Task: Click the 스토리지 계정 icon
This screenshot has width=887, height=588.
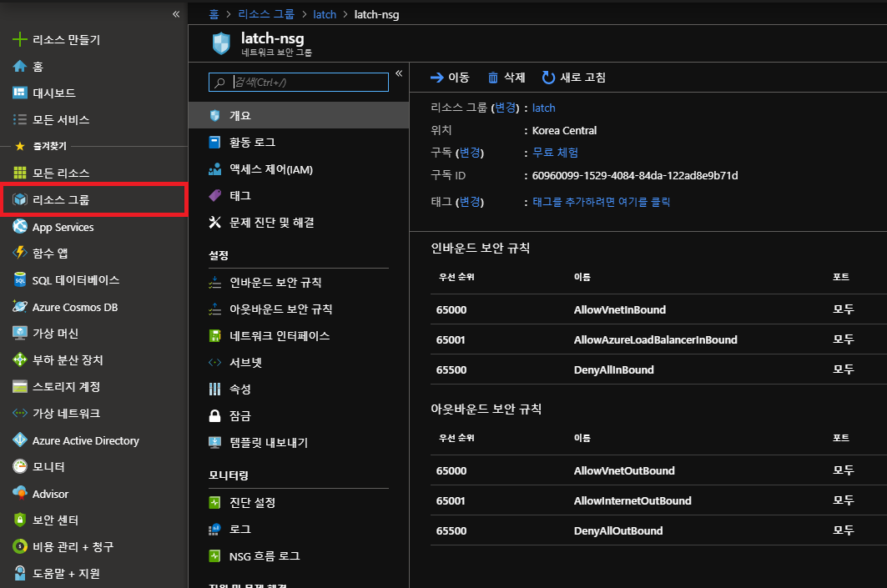Action: pyautogui.click(x=20, y=386)
